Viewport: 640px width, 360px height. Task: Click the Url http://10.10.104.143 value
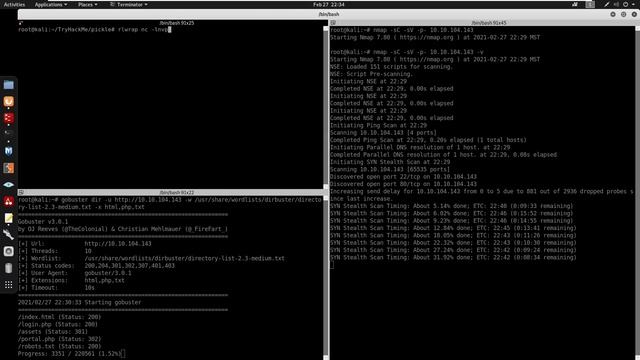[118, 244]
